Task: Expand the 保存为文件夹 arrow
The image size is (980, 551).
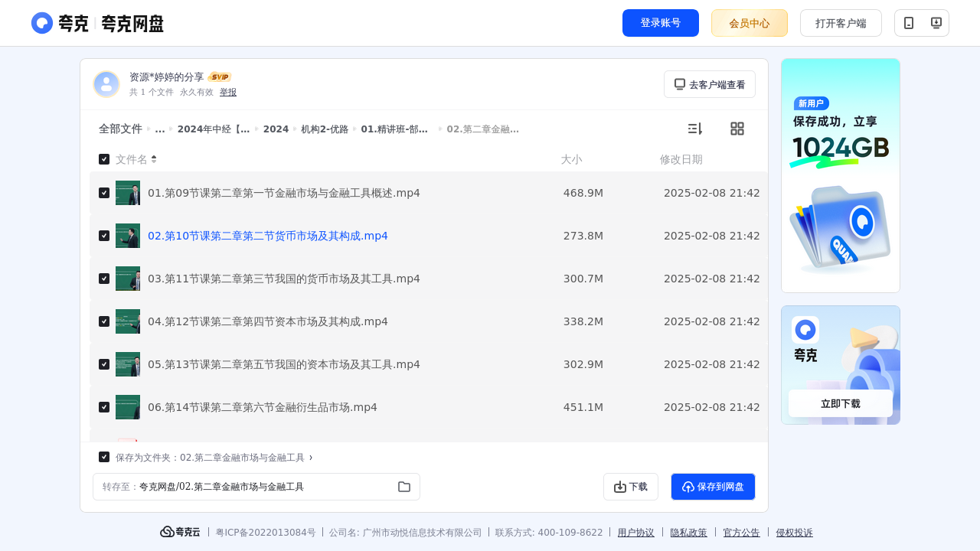Action: click(x=311, y=458)
